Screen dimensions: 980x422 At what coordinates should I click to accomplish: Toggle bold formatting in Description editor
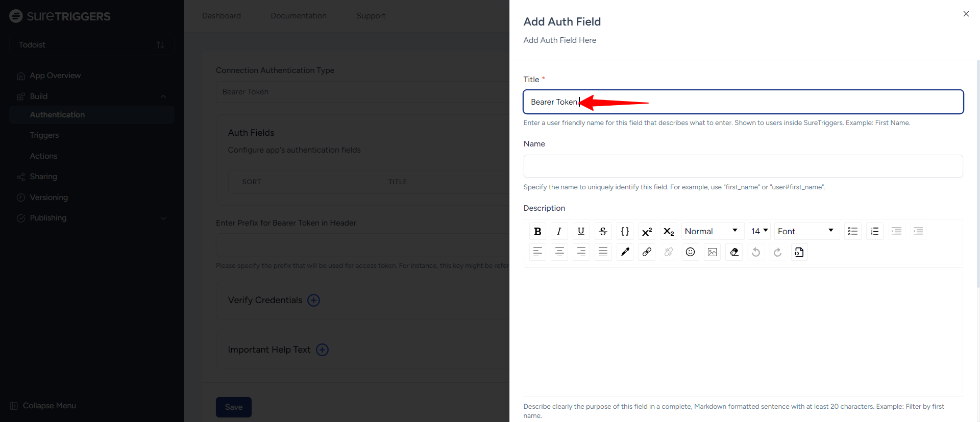click(537, 231)
